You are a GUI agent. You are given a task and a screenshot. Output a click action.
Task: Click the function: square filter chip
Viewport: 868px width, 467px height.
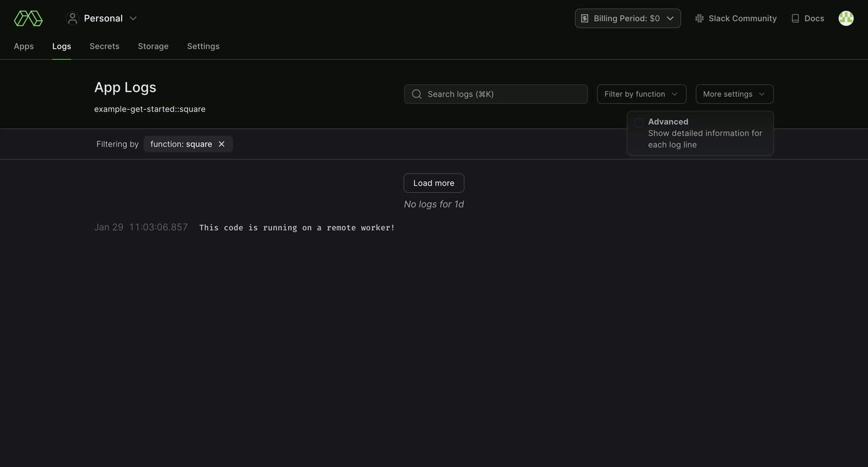tap(188, 144)
